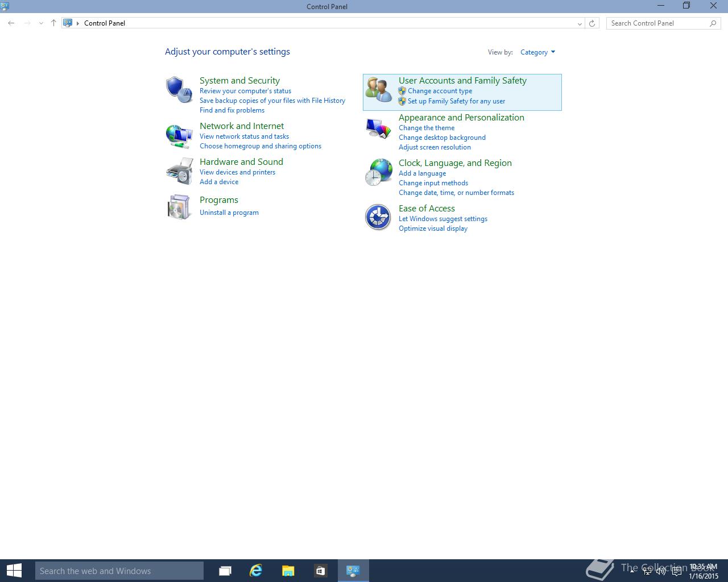728x582 pixels.
Task: Open the Store from taskbar
Action: tap(321, 571)
